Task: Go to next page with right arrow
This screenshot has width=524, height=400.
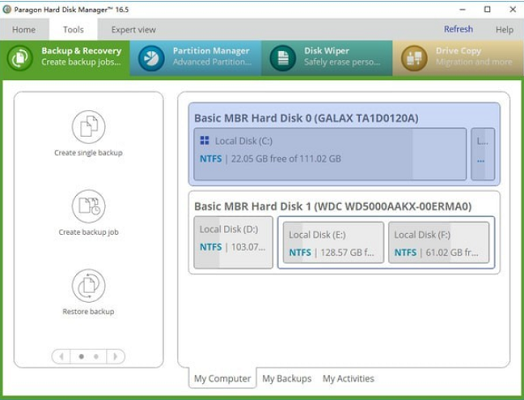Action: coord(116,357)
